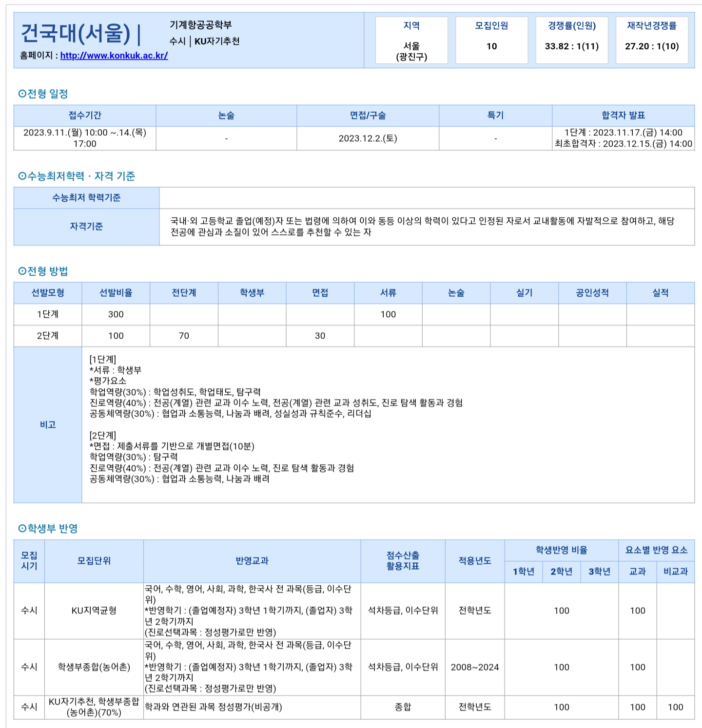Viewport: 702px width, 728px height.
Task: Click the eligibility text starting with 국내·외 고등학교
Action: click(x=422, y=227)
